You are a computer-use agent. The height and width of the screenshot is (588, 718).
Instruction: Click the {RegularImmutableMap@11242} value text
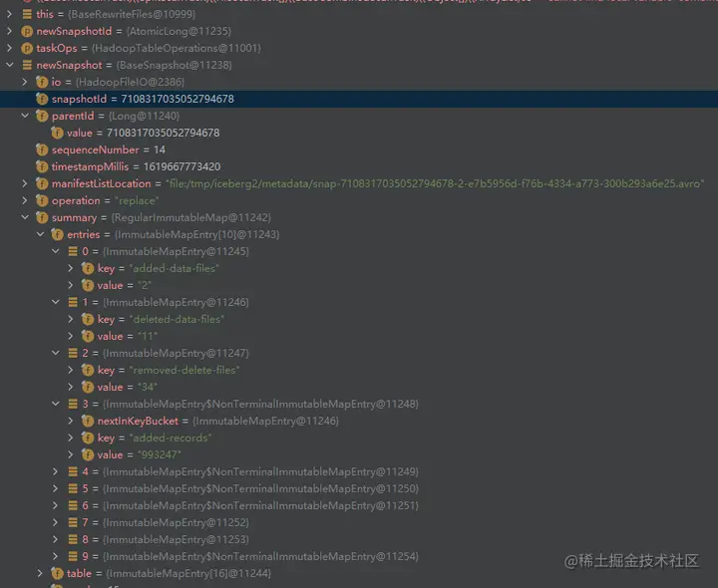(190, 217)
